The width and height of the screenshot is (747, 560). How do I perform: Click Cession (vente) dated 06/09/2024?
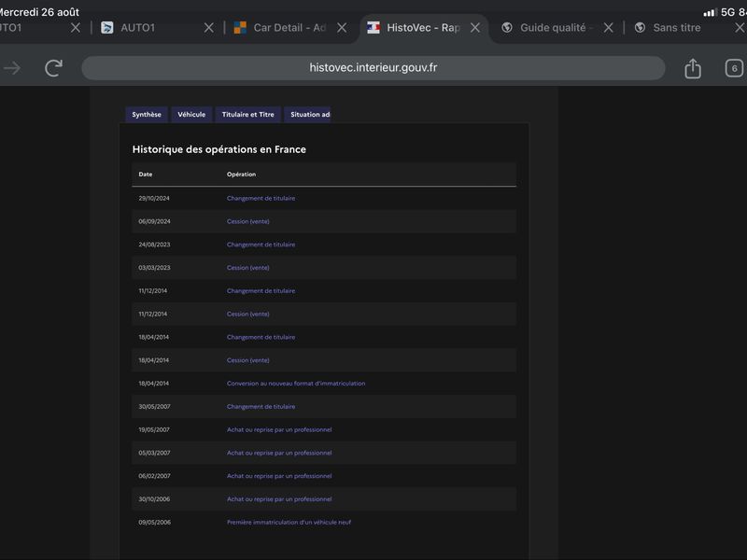tap(247, 221)
